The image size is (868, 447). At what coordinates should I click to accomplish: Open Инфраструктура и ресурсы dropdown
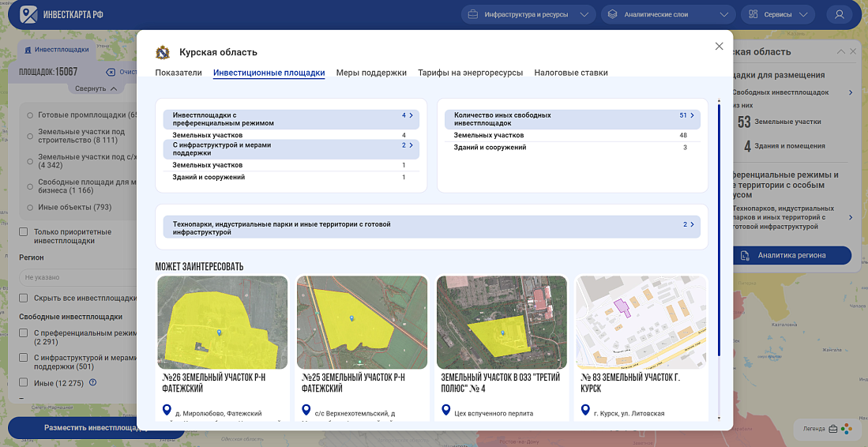click(x=528, y=14)
